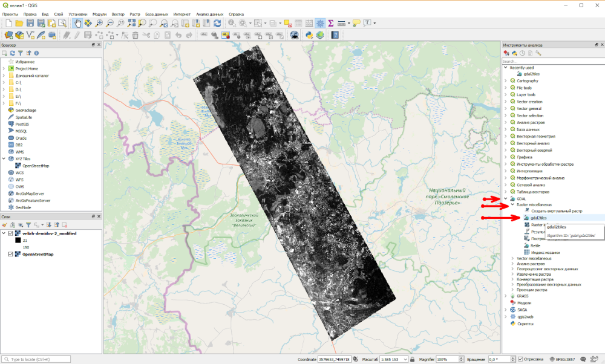The width and height of the screenshot is (605, 364).
Task: Toggle visibility of OpenStreetMap layer
Action: (x=11, y=255)
